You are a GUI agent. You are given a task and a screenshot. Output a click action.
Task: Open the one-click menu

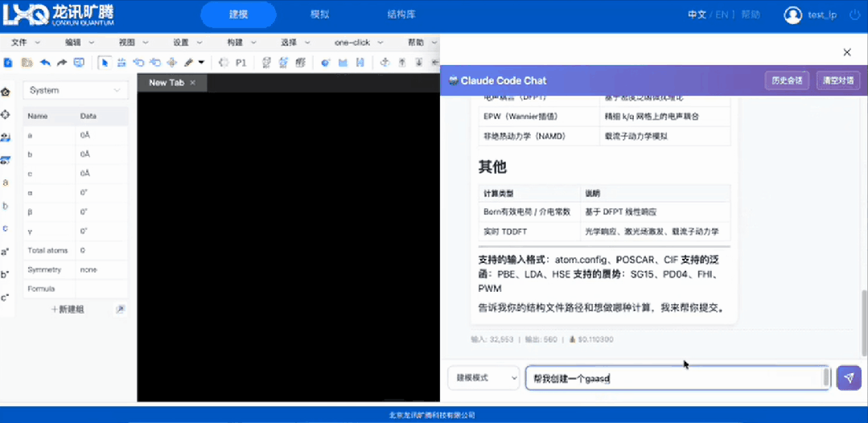click(359, 42)
